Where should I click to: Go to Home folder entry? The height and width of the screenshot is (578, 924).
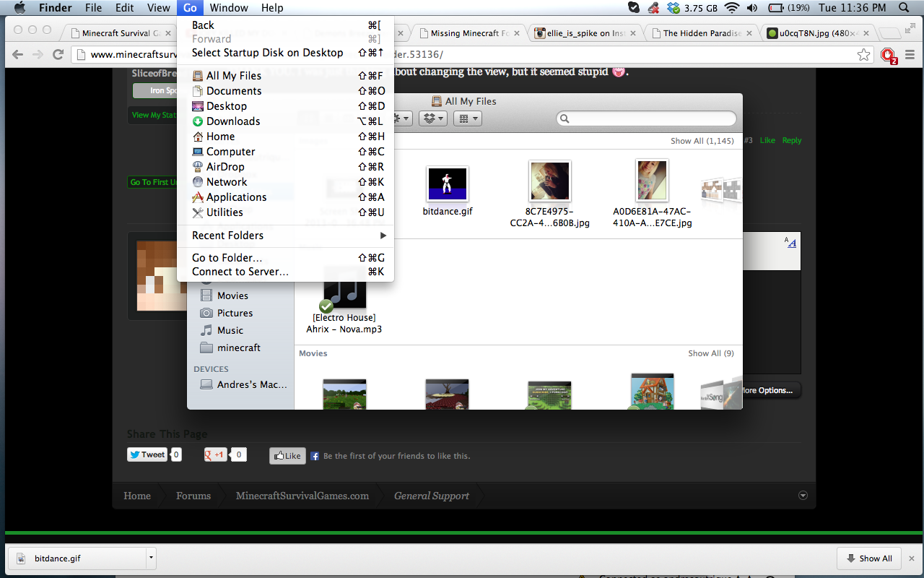pyautogui.click(x=285, y=137)
